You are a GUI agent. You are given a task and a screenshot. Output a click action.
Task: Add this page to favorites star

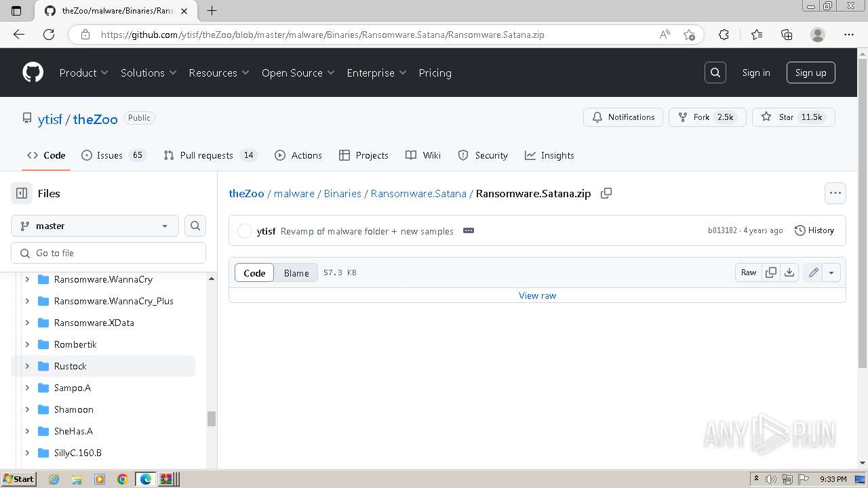[689, 35]
